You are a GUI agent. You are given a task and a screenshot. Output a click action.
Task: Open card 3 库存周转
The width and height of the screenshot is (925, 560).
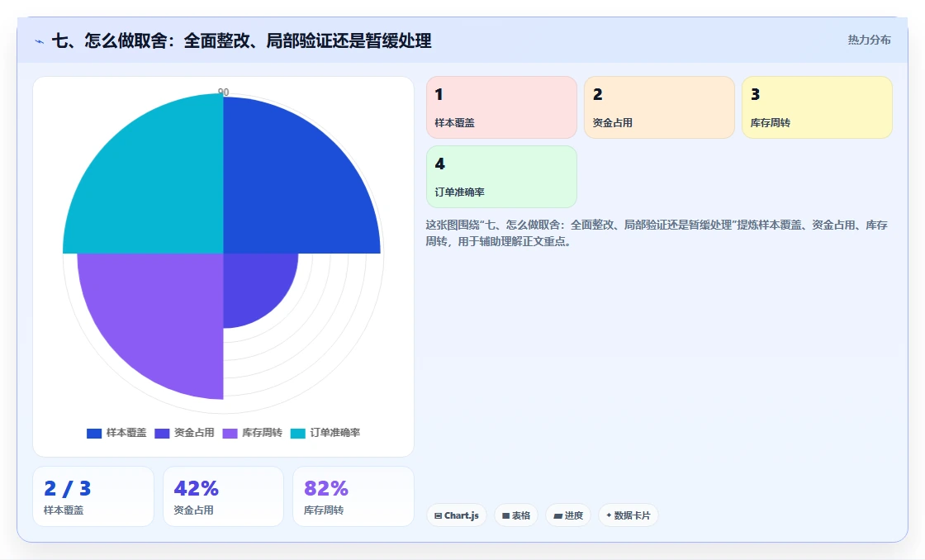pyautogui.click(x=817, y=107)
